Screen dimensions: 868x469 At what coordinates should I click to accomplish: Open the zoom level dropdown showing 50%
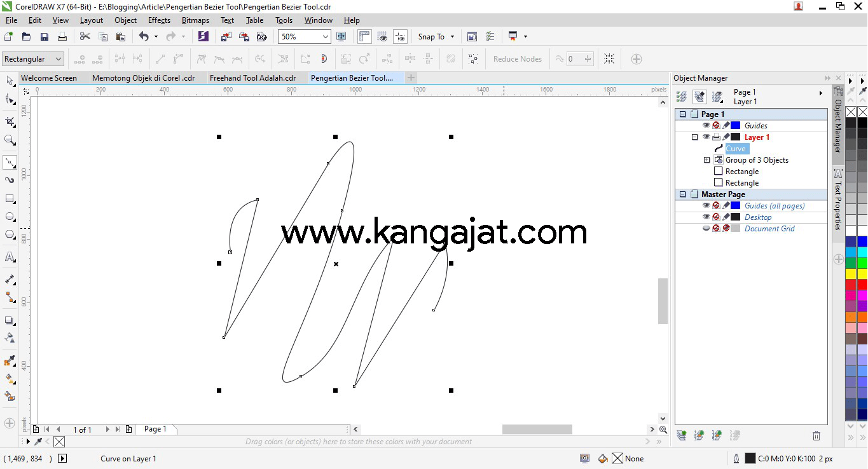pyautogui.click(x=324, y=36)
